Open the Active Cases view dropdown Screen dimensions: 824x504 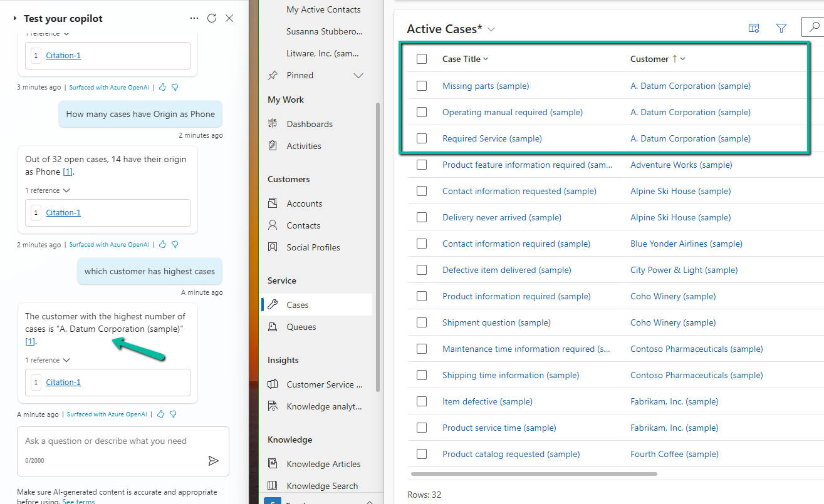pyautogui.click(x=491, y=29)
